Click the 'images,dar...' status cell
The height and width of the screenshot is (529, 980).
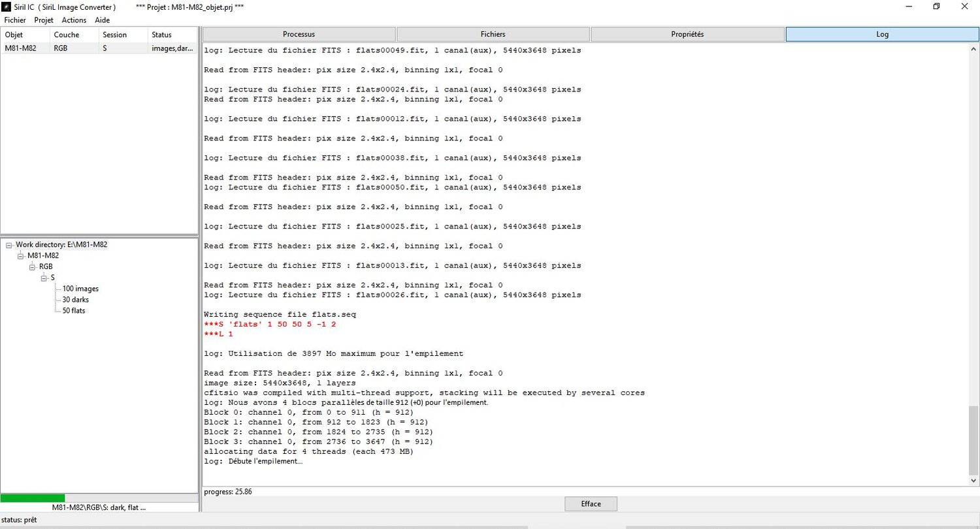click(171, 48)
